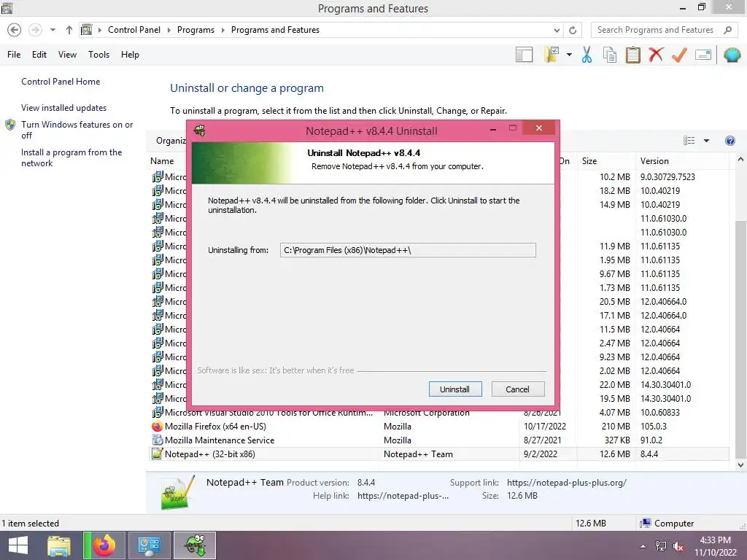747x560 pixels.
Task: Toggle the preview pane layout icon
Action: point(524,55)
